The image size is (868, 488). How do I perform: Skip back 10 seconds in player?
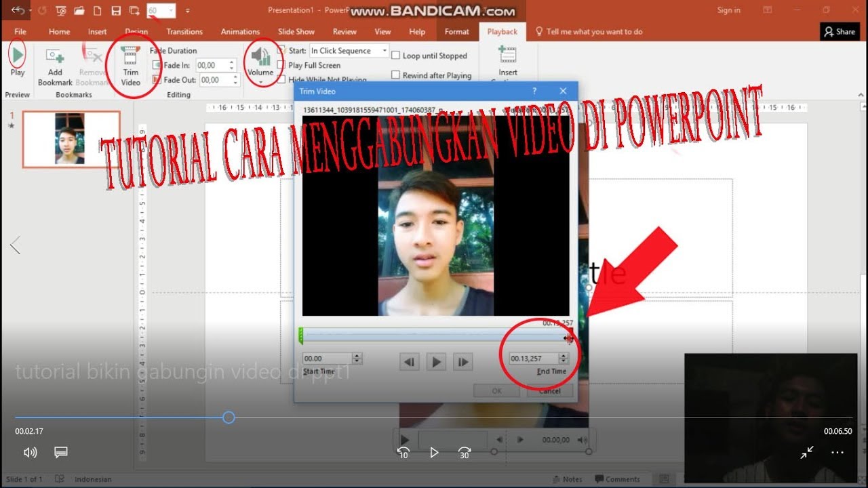point(403,452)
